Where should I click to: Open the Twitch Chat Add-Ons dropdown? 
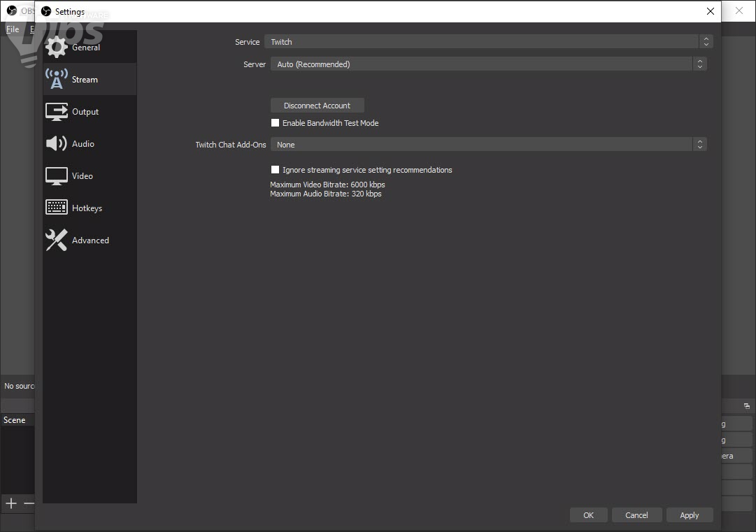click(x=489, y=145)
